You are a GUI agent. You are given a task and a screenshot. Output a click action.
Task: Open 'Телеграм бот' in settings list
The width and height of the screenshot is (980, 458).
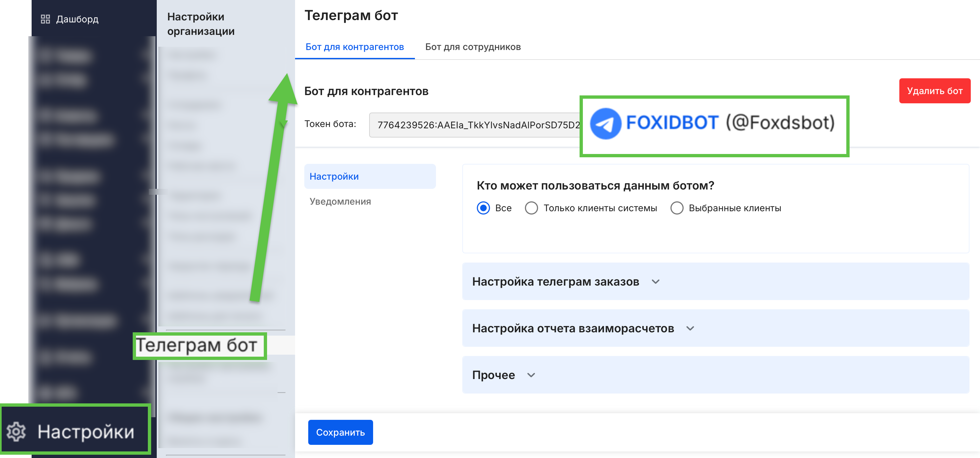pyautogui.click(x=197, y=345)
